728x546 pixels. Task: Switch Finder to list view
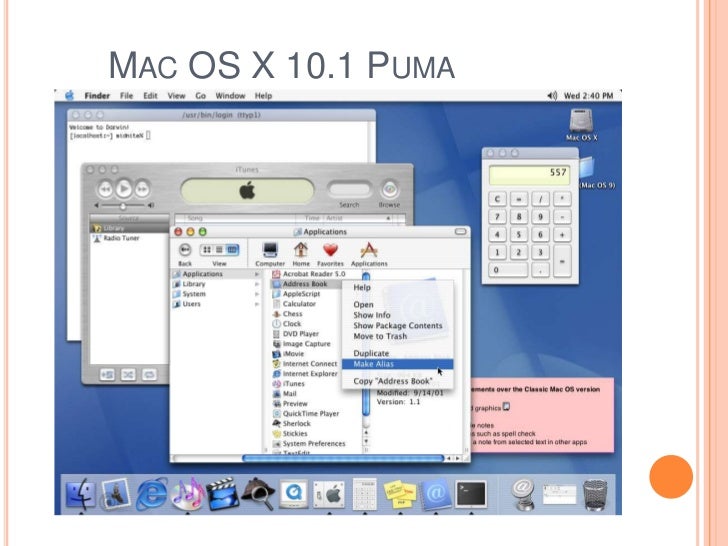(219, 250)
